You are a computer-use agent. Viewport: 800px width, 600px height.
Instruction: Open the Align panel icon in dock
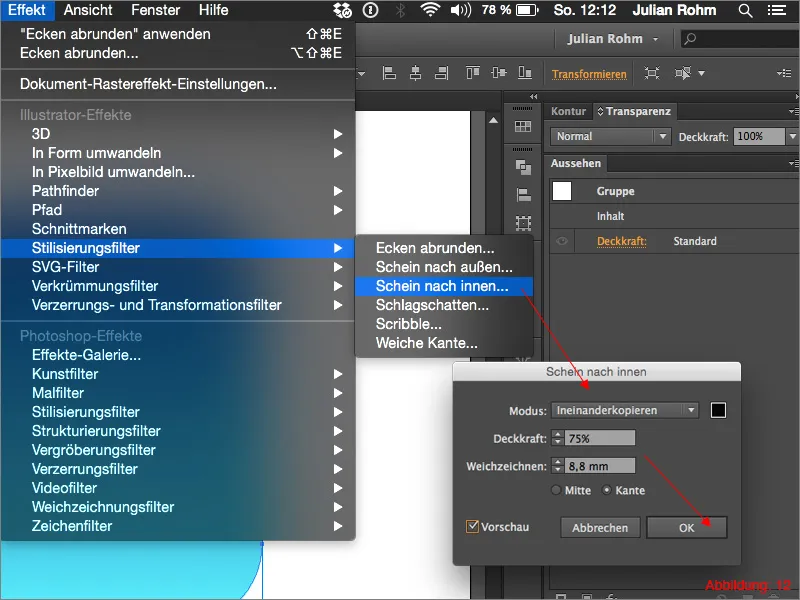pos(523,195)
